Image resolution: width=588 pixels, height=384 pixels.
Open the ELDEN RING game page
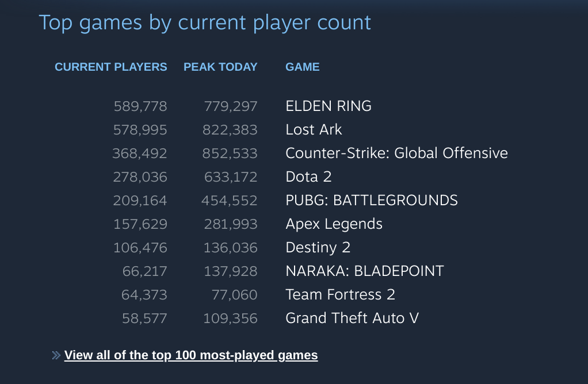point(329,106)
